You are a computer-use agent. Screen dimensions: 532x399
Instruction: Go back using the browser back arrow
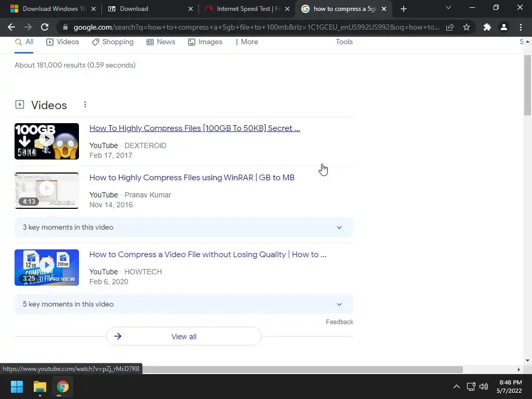pos(11,27)
